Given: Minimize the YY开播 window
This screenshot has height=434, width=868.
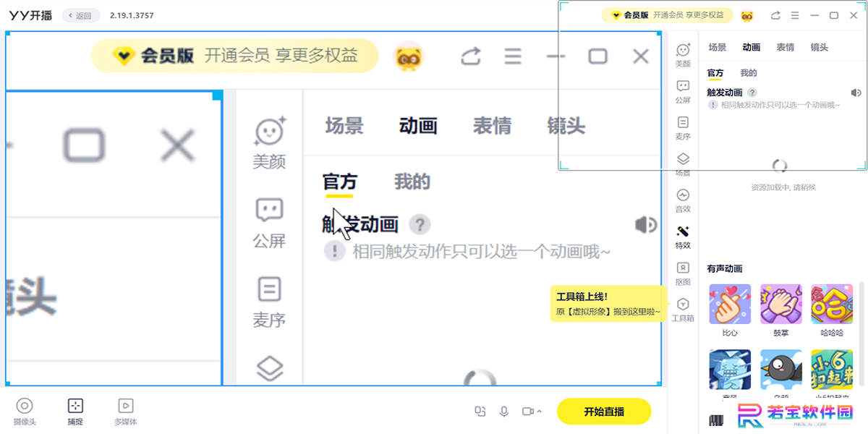Looking at the screenshot, I should [x=814, y=15].
